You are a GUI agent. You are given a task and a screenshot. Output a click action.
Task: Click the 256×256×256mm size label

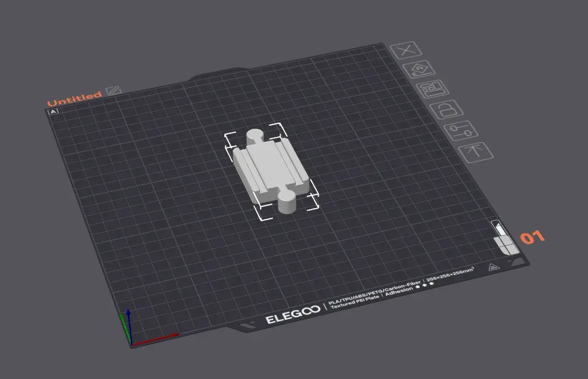(450, 275)
